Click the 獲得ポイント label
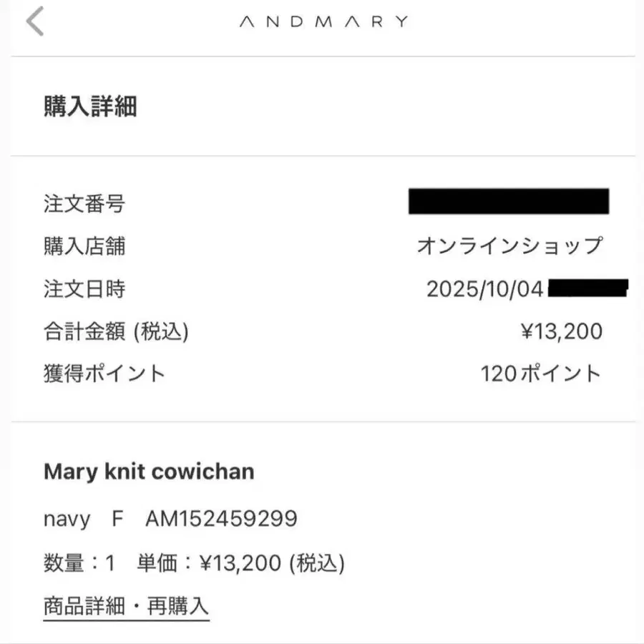 click(104, 374)
